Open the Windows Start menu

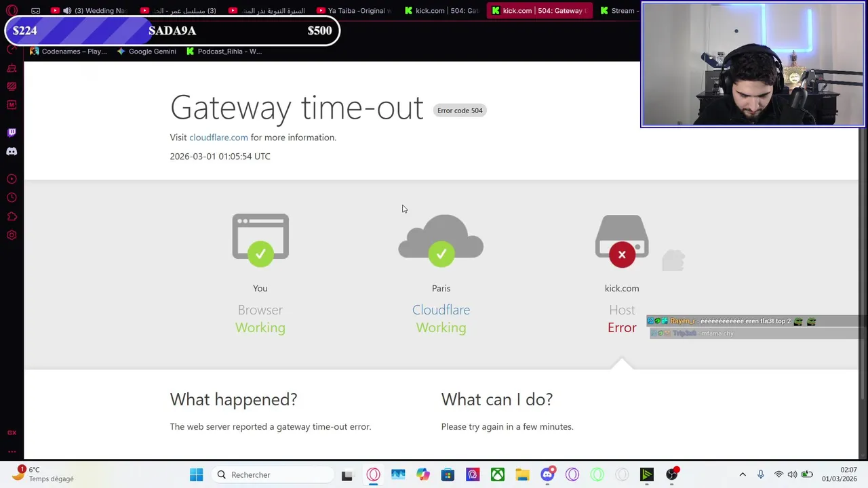point(196,474)
